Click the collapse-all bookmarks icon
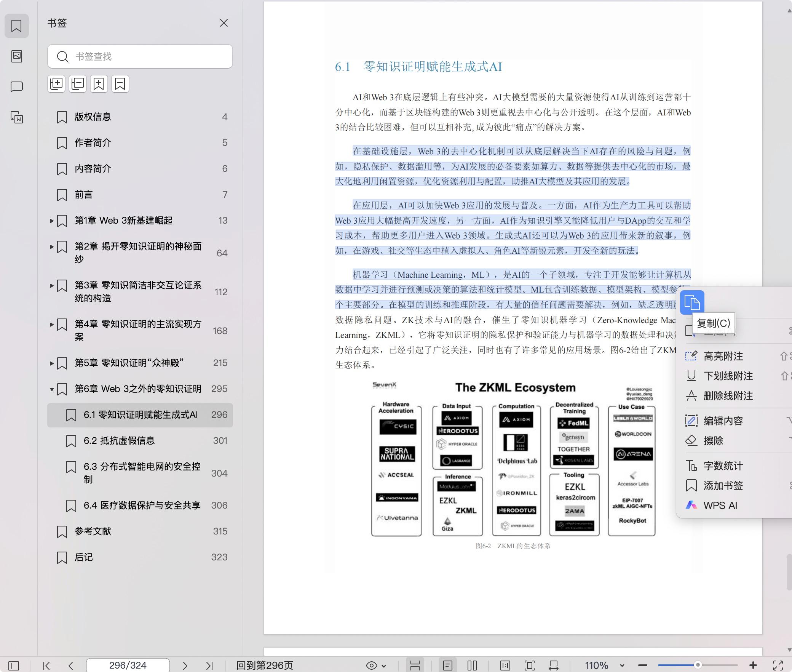792x672 pixels. (x=78, y=83)
